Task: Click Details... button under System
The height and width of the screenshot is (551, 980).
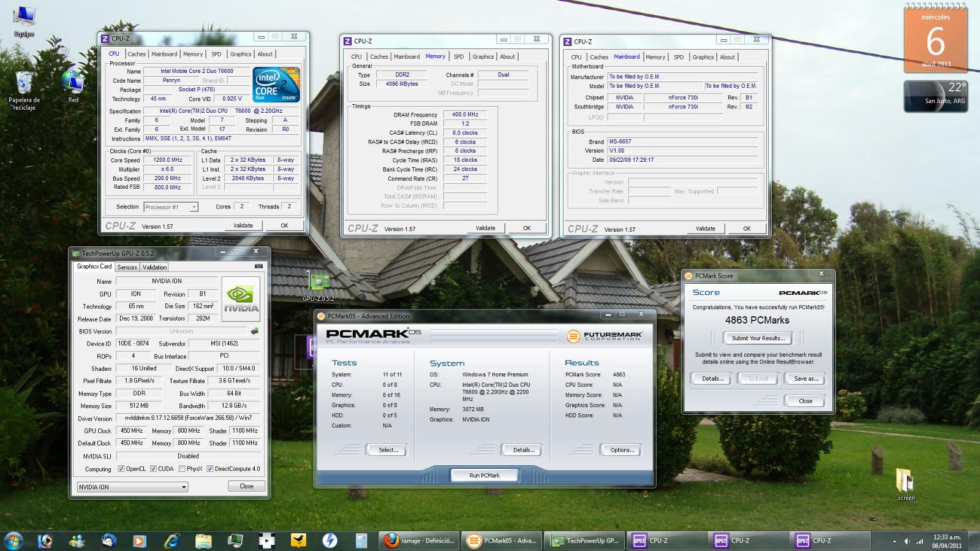Action: [x=524, y=450]
